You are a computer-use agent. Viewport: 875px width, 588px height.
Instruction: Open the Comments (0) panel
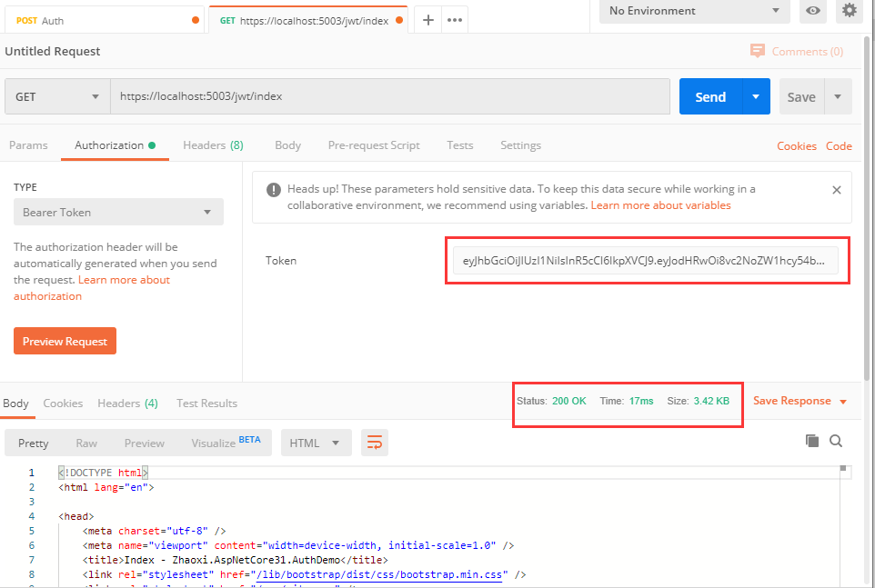[797, 52]
